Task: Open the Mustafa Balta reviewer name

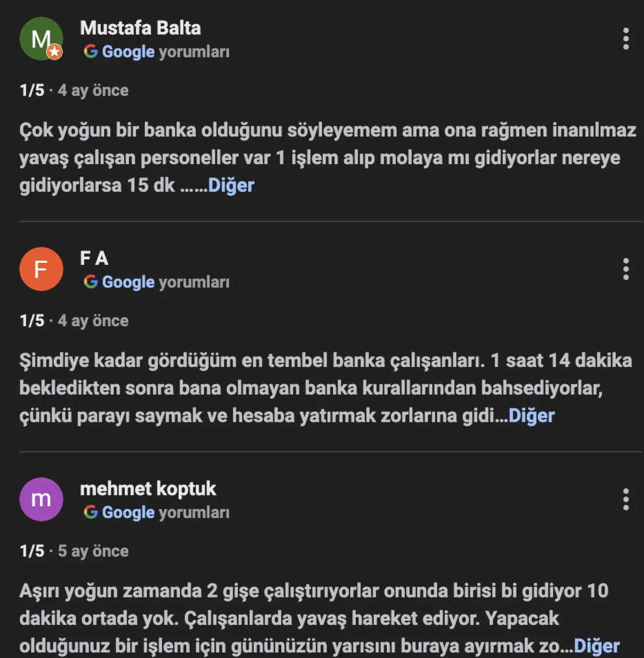Action: click(140, 28)
